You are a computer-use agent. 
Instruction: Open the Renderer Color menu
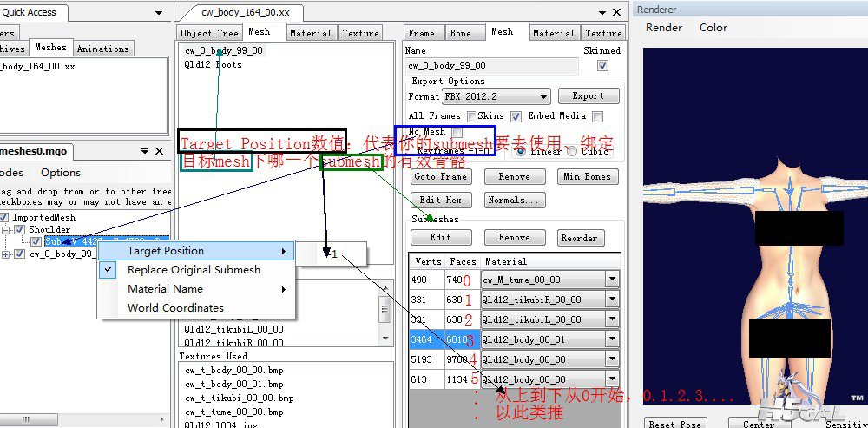pos(713,28)
